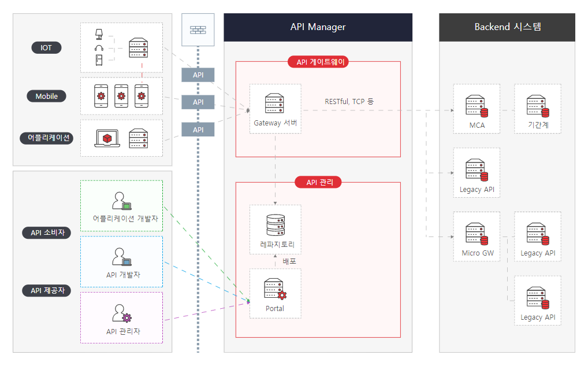
Task: Click the red API 관리 badge
Action: click(x=318, y=182)
